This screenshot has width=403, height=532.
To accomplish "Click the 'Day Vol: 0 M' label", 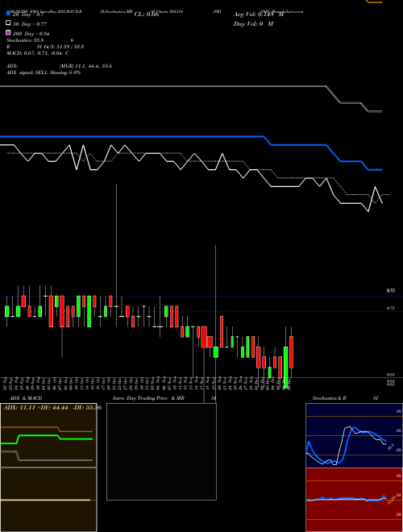I will 253,23.
